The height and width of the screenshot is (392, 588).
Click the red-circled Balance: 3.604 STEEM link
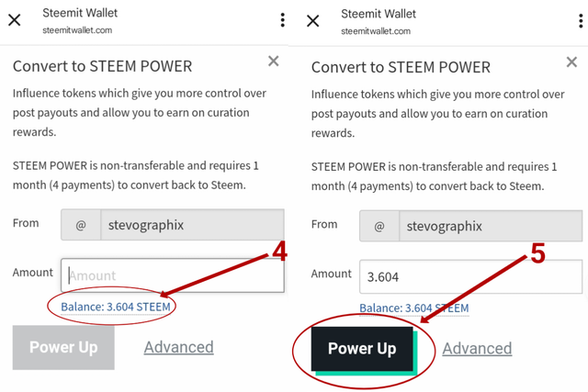pos(116,307)
